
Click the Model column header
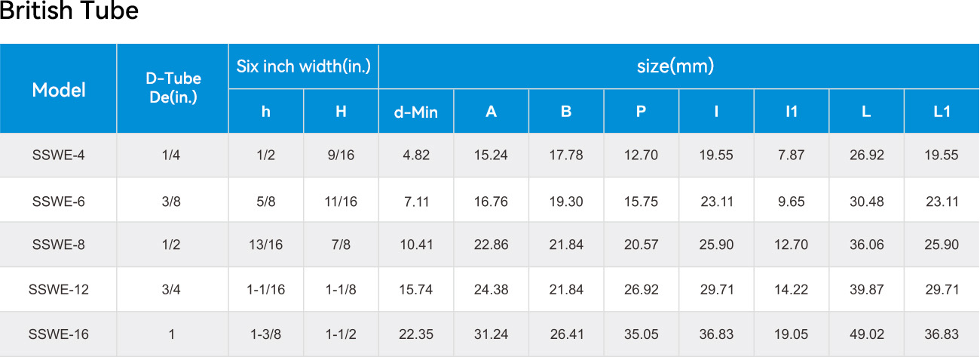(x=58, y=89)
